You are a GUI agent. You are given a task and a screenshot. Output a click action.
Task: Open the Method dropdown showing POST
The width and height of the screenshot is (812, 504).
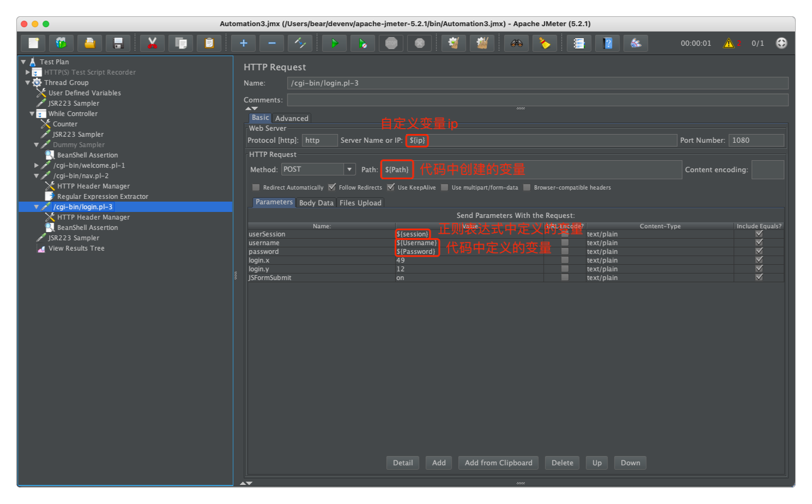click(x=319, y=169)
